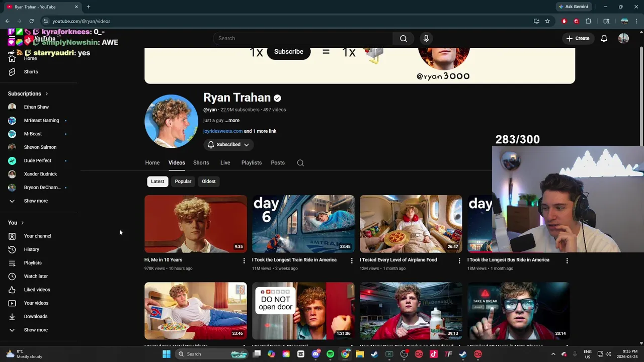644x362 pixels.
Task: Open a new Chrome tab
Action: (89, 7)
